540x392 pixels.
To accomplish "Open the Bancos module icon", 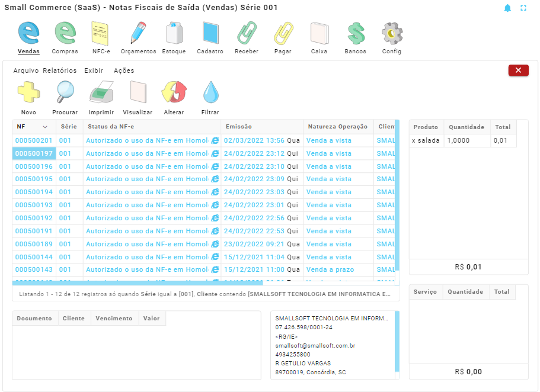I will point(355,34).
